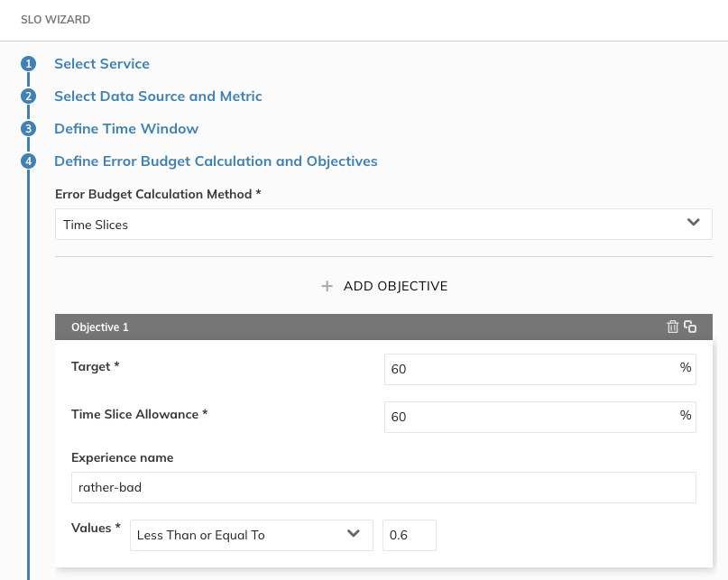Click the plus icon beside ADD OBJECTIVE
The height and width of the screenshot is (580, 728).
(327, 286)
